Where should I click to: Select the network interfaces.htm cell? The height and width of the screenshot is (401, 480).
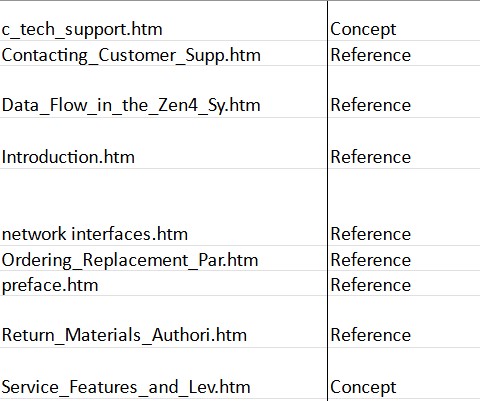(x=163, y=207)
